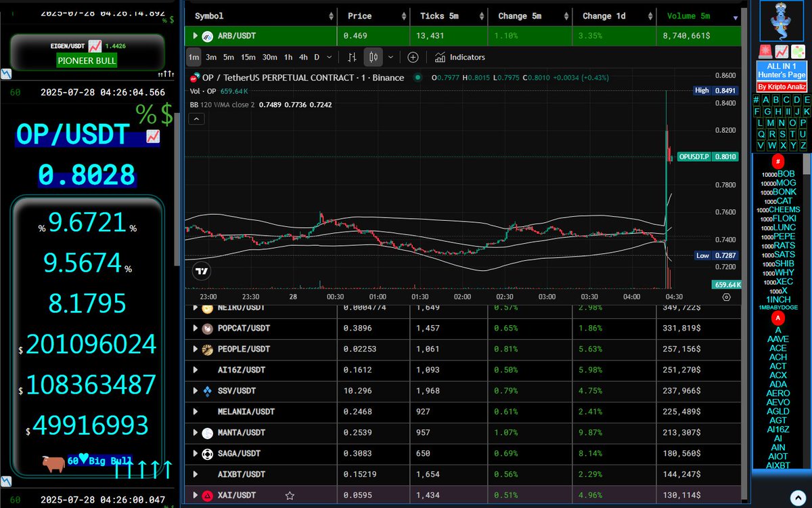
Task: Sort table by Price column
Action: (x=374, y=16)
